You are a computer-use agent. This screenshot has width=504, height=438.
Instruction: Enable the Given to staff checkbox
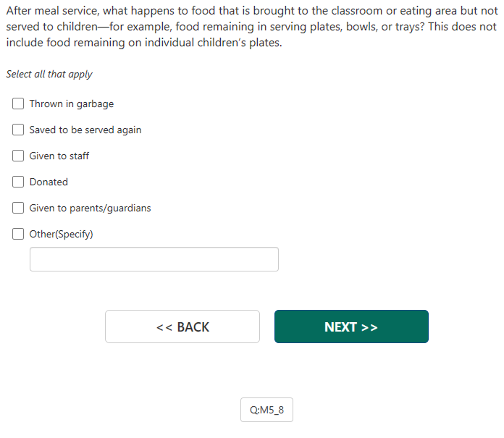[19, 156]
